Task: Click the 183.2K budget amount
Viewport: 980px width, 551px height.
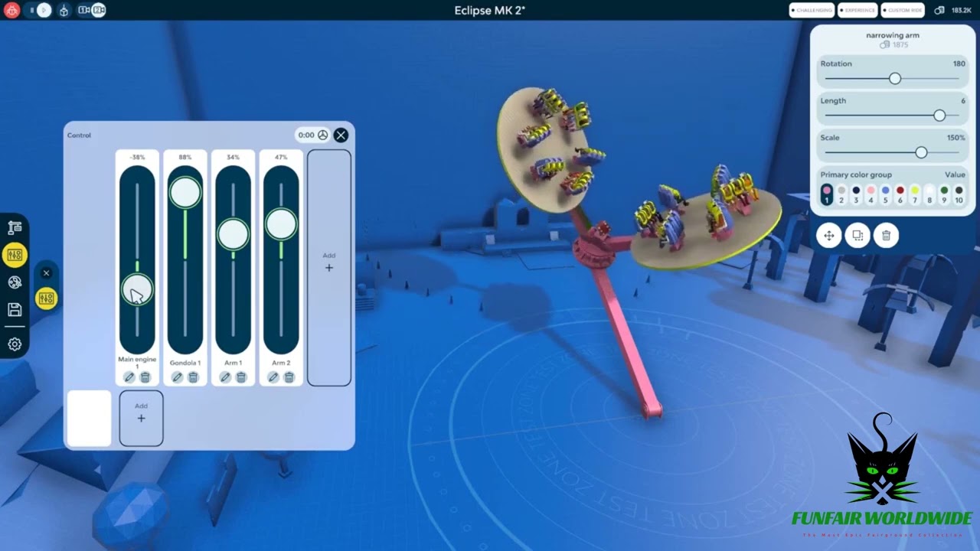Action: [962, 10]
